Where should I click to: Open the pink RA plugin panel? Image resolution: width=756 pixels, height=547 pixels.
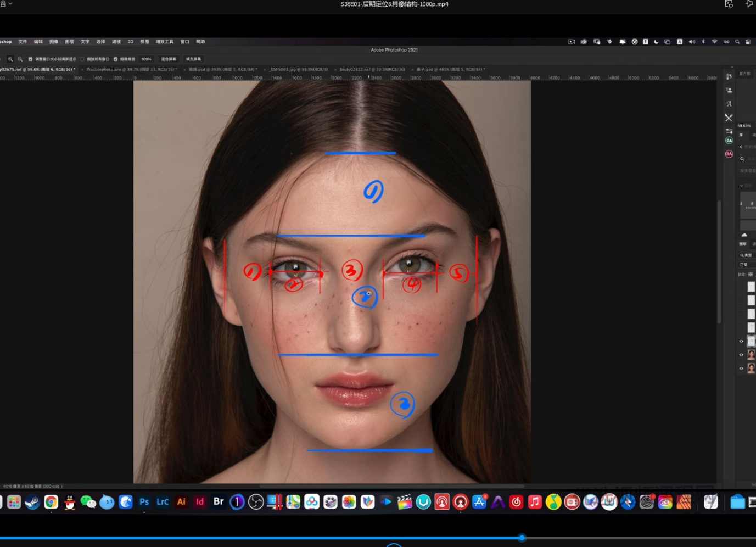[x=729, y=154]
